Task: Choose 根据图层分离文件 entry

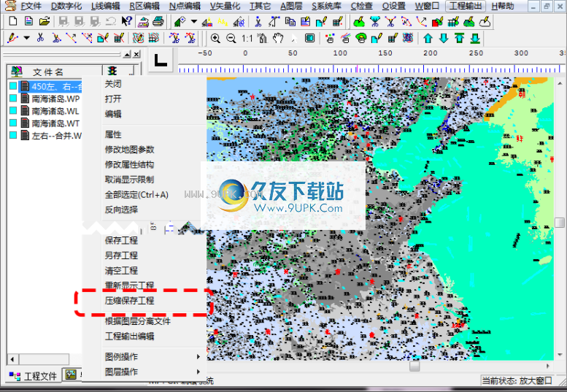Action: pos(137,321)
